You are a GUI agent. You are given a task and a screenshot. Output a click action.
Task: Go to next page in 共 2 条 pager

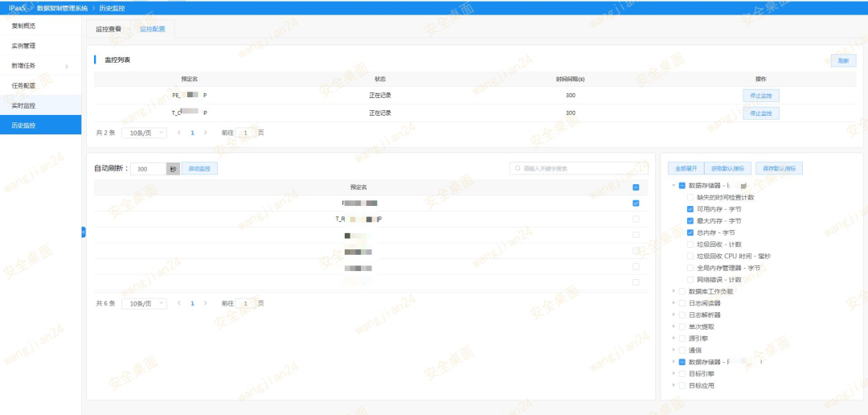[x=206, y=133]
